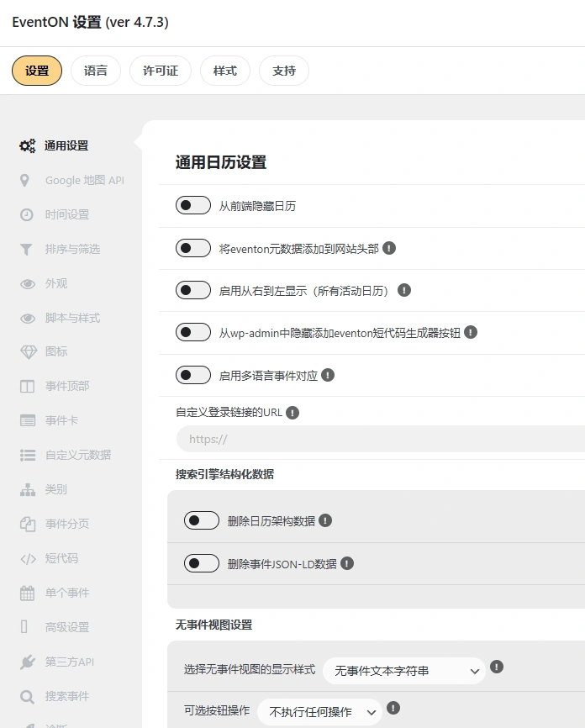Toggle 删除日历架构数据 switch
The width and height of the screenshot is (585, 728).
[x=202, y=521]
